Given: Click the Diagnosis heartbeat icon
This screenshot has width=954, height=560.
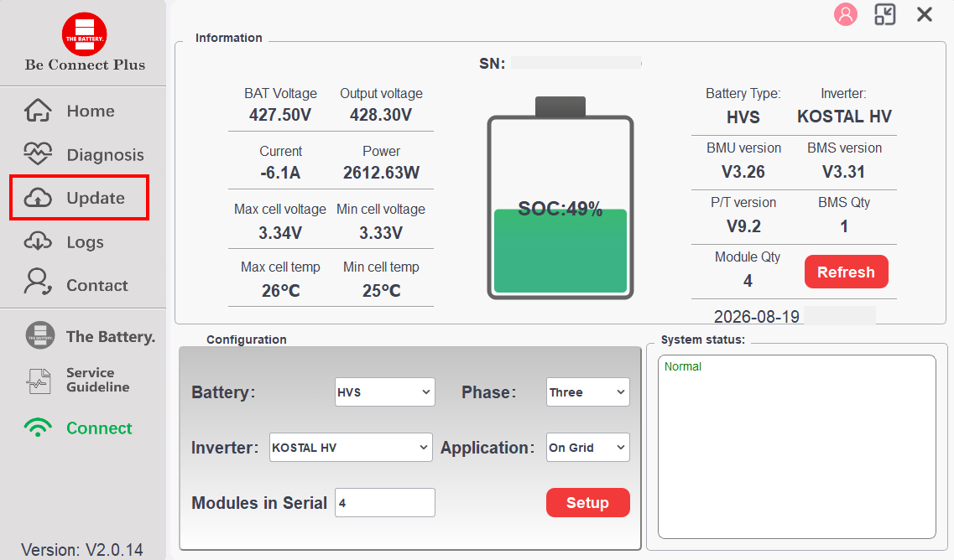Looking at the screenshot, I should click(38, 154).
